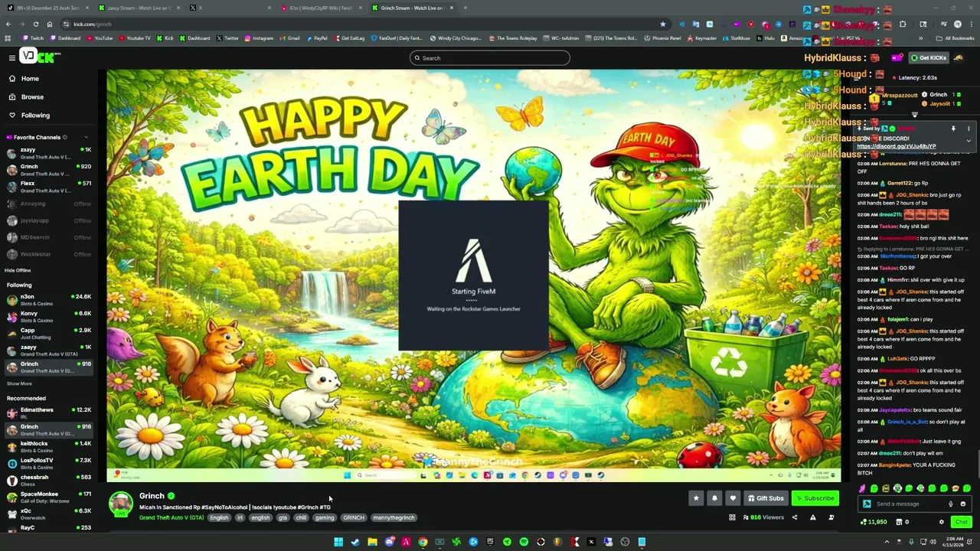The height and width of the screenshot is (551, 980).
Task: Follow the Grinch channel with the heart button
Action: point(733,498)
